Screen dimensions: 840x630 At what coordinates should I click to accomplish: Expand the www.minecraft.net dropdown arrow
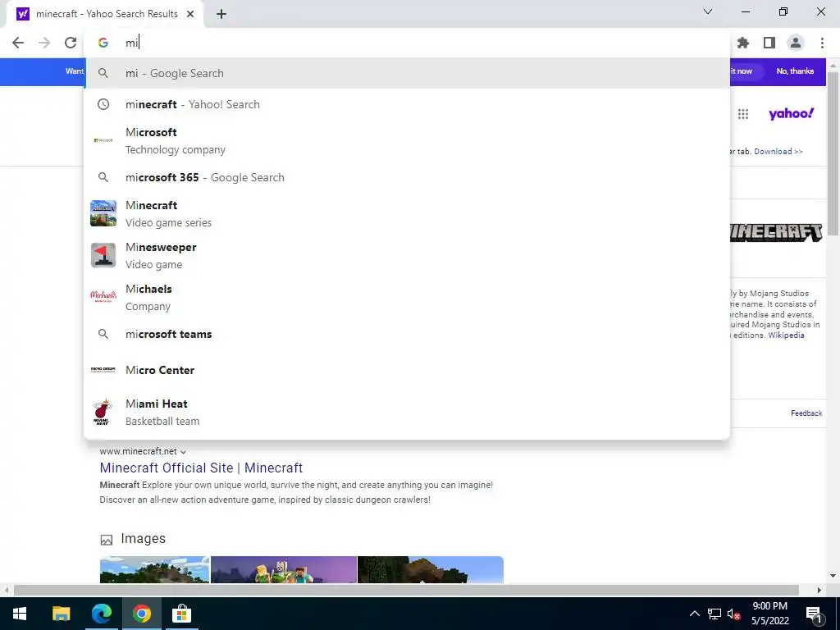pyautogui.click(x=183, y=452)
